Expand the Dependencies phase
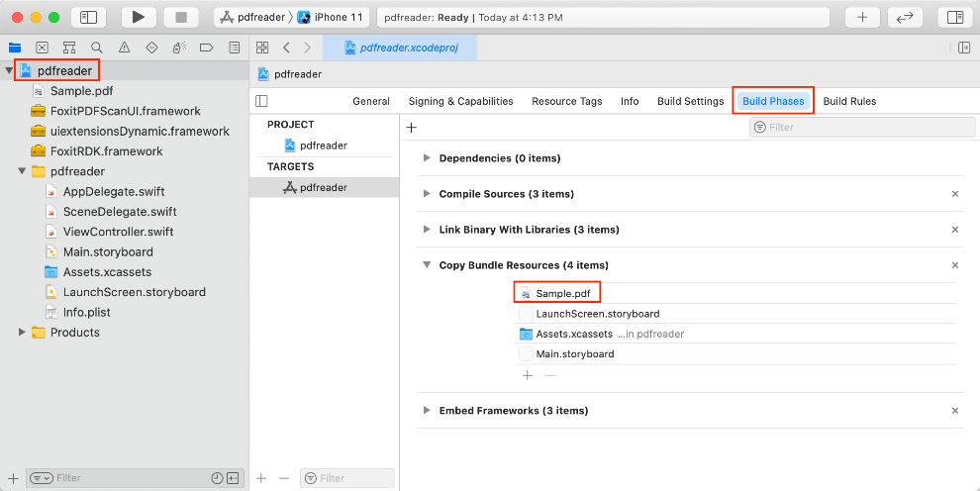This screenshot has width=980, height=491. (427, 158)
